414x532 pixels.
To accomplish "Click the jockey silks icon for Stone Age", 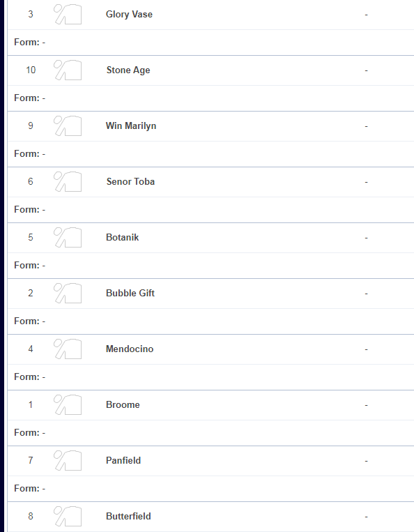I will pos(68,70).
